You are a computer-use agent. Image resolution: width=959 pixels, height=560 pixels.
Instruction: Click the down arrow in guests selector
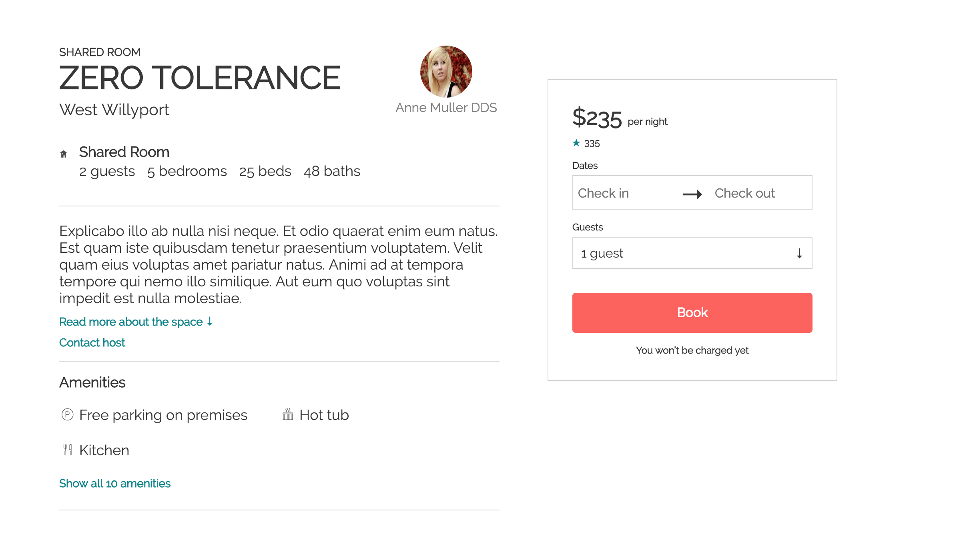(x=799, y=253)
